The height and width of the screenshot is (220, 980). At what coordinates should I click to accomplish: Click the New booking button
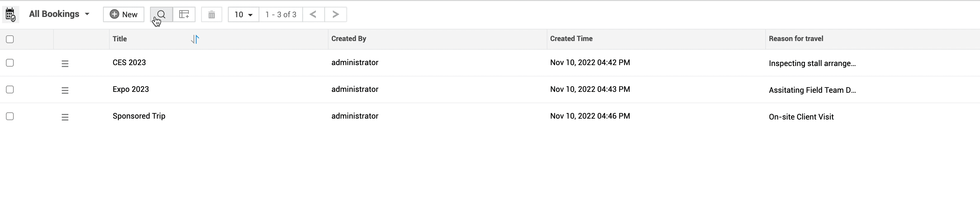click(x=124, y=15)
